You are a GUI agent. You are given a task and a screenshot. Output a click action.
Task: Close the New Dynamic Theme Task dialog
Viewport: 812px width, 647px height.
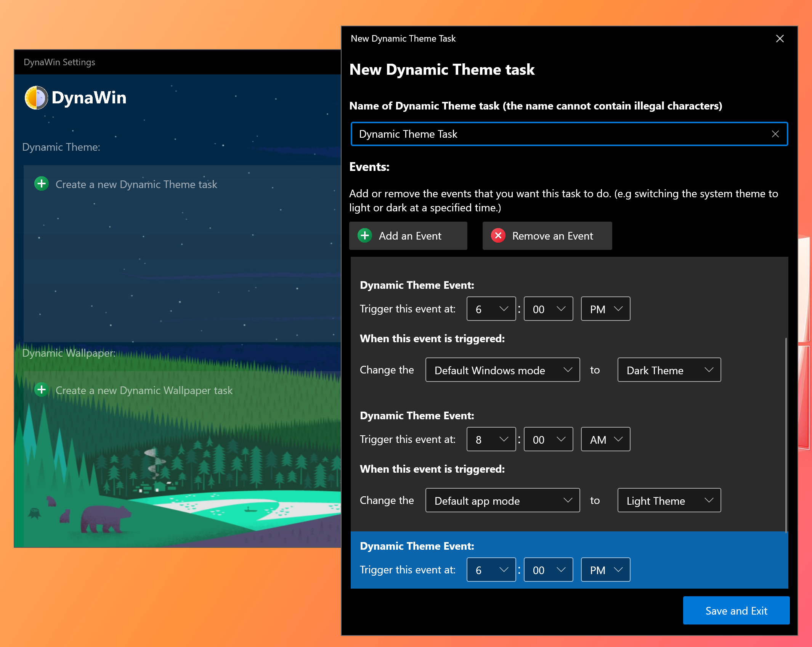point(780,39)
